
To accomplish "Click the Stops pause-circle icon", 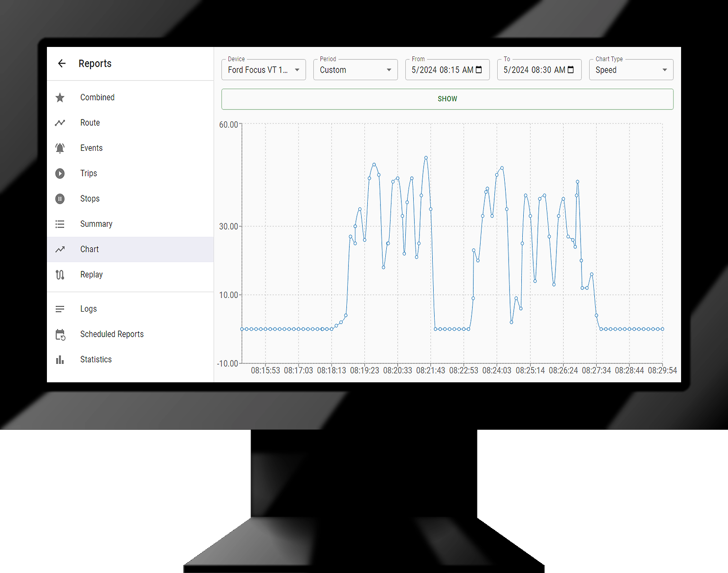I will click(60, 199).
